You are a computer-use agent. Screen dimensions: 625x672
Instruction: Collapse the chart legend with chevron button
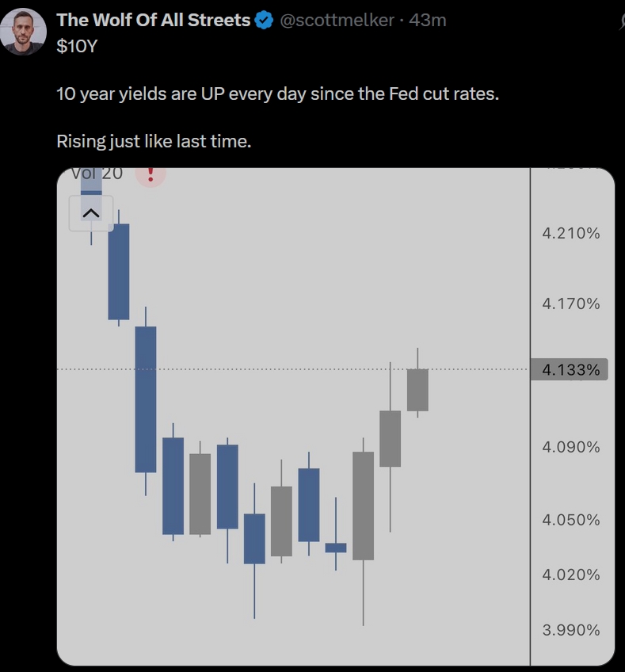click(90, 213)
